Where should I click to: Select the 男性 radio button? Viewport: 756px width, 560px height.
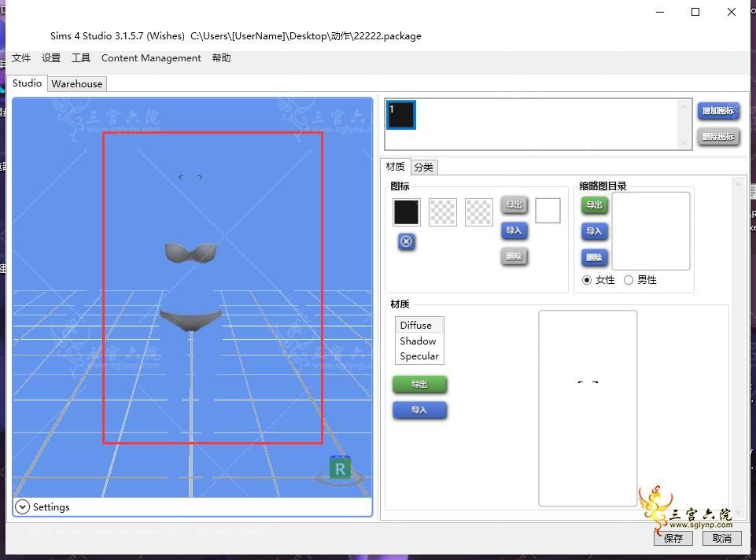tap(629, 280)
